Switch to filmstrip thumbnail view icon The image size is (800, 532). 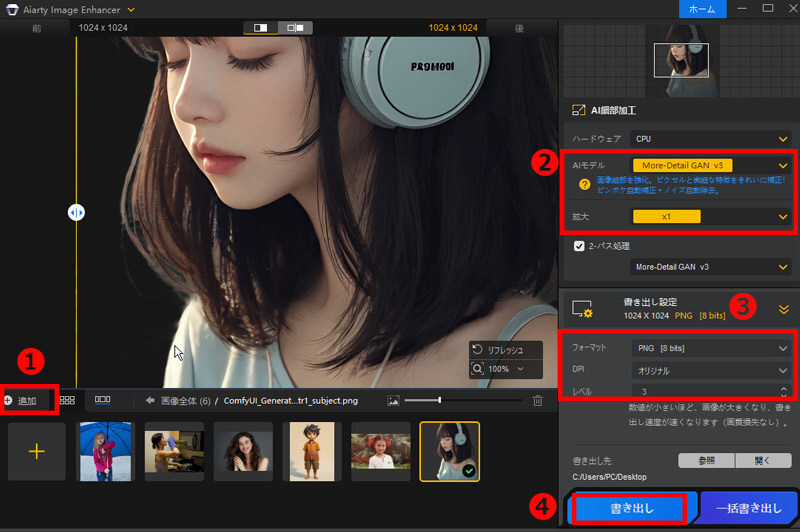pyautogui.click(x=103, y=399)
